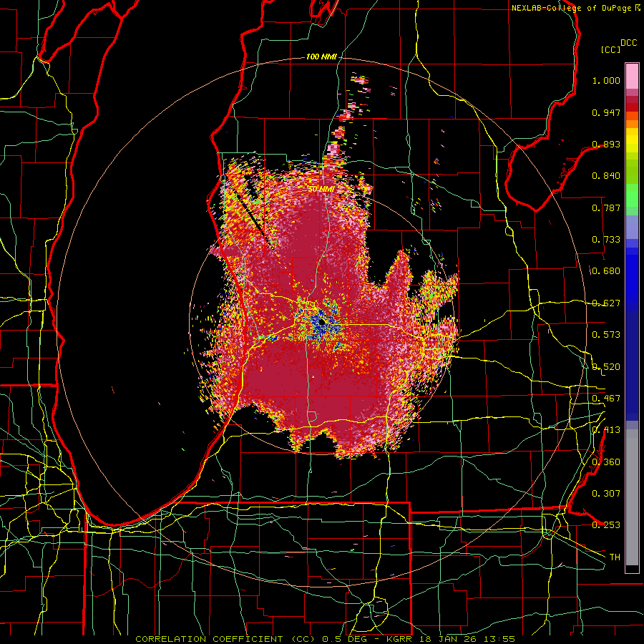
Task: Select the 0.253 scale value
Action: pyautogui.click(x=606, y=525)
